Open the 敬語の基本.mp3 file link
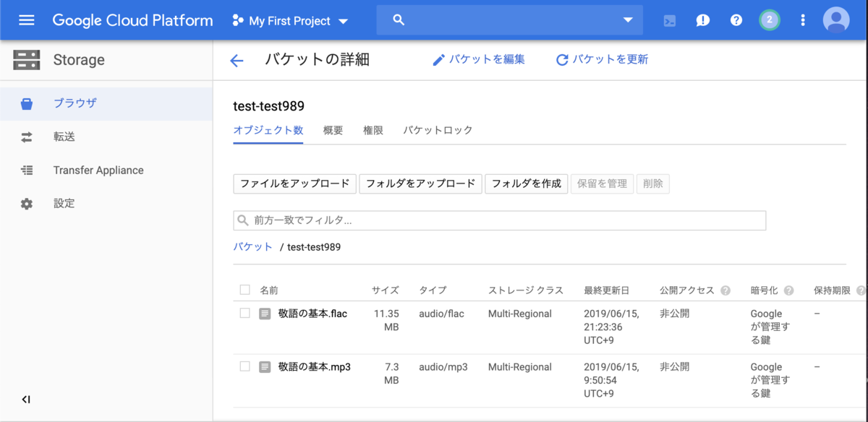This screenshot has height=422, width=868. 314,367
